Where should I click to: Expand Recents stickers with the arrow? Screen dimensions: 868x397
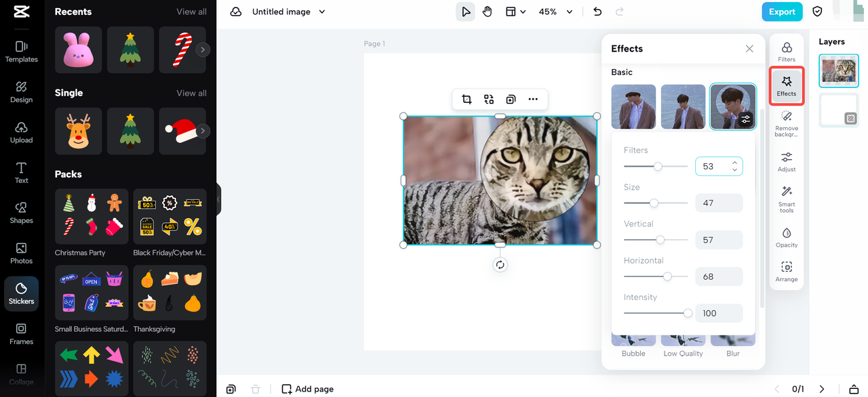(202, 49)
